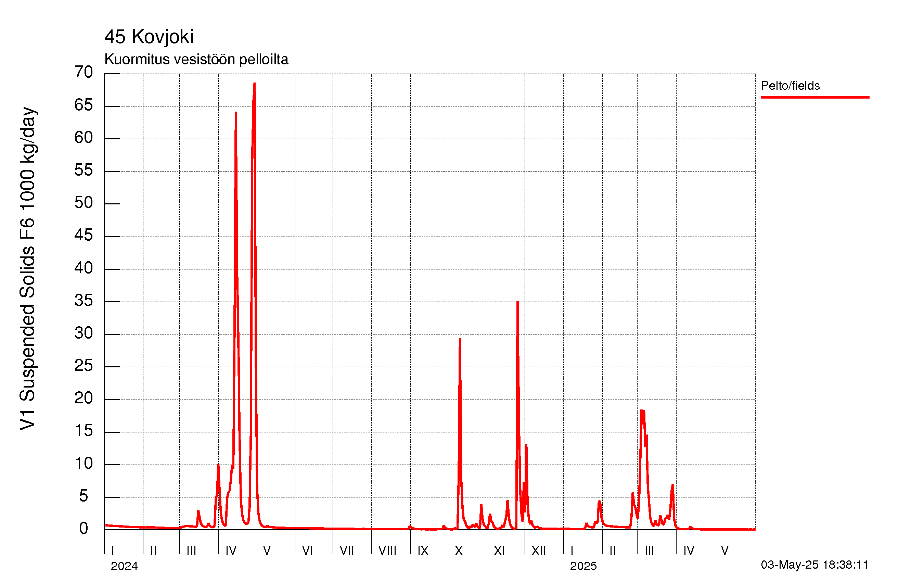Click the month label "I" above 2025
The height and width of the screenshot is (582, 924).
pos(572,551)
